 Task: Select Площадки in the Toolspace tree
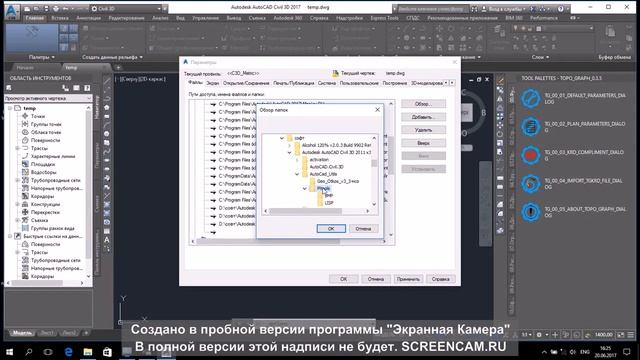43,164
